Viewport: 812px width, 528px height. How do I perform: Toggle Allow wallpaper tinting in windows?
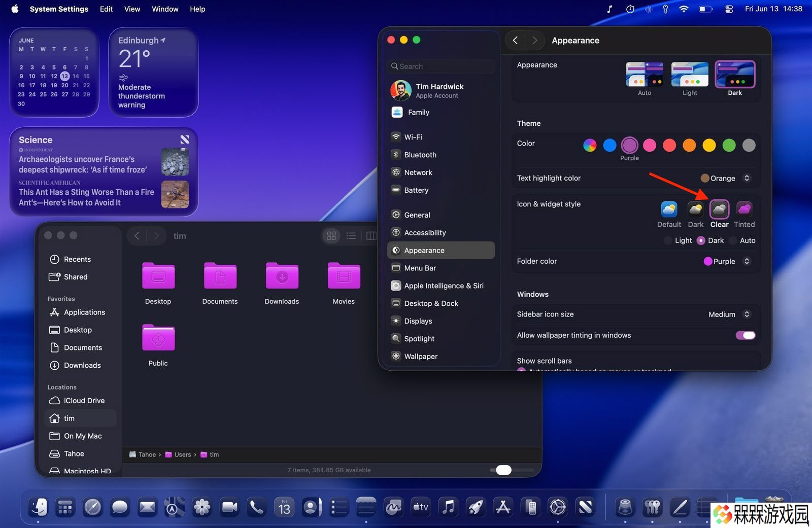[x=746, y=335]
